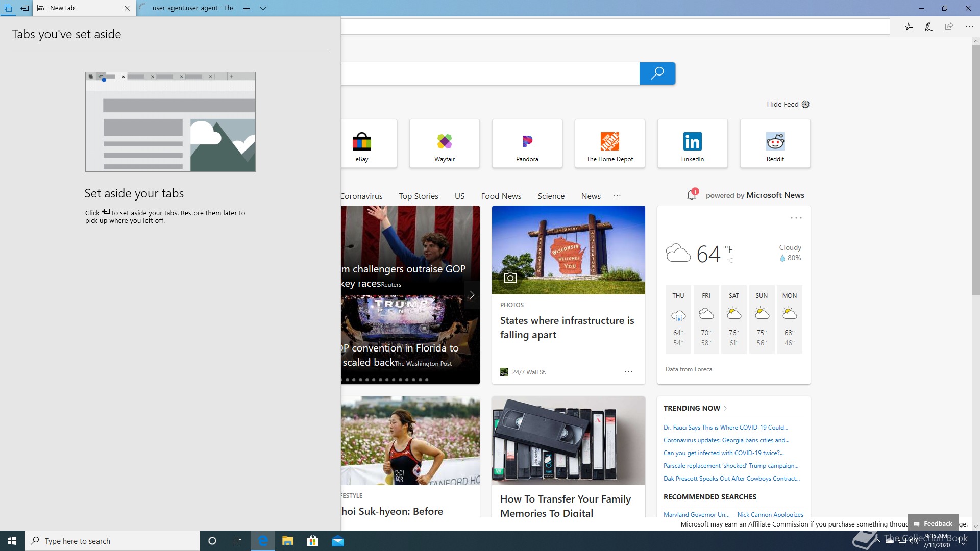Open How To Transfer Family Memories article
The image size is (980, 551).
566,506
